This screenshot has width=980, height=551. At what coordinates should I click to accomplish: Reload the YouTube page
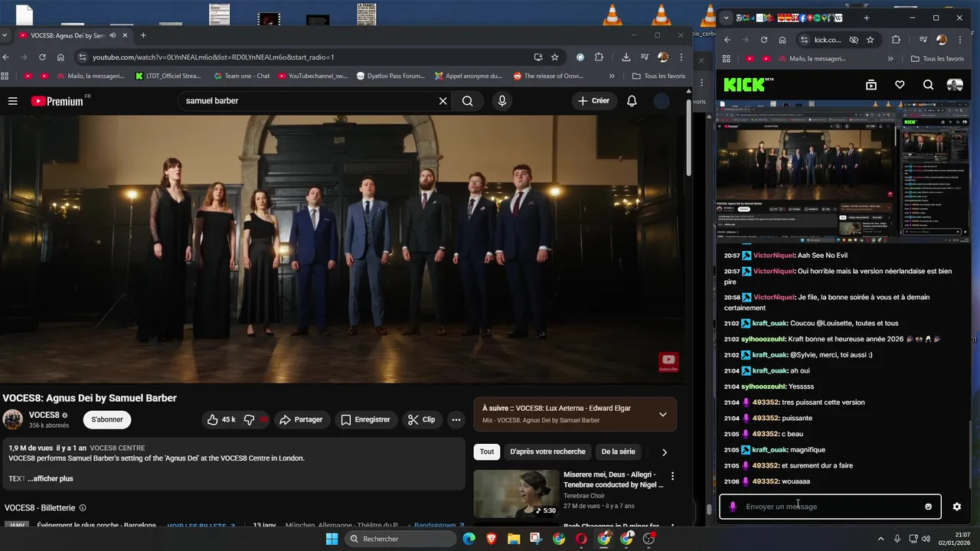[x=42, y=57]
